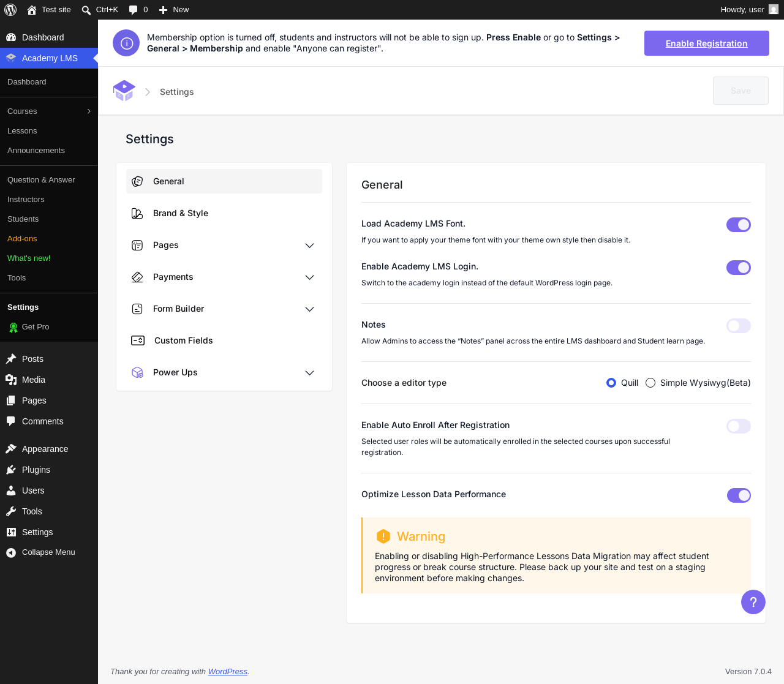
Task: Click the info icon in membership notice
Action: tap(126, 43)
